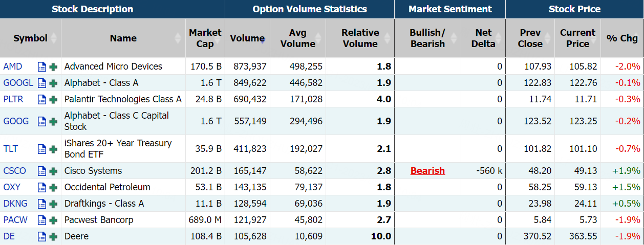Click the red Bearish link for CSCO
Viewport: 644px width, 245px height.
427,171
